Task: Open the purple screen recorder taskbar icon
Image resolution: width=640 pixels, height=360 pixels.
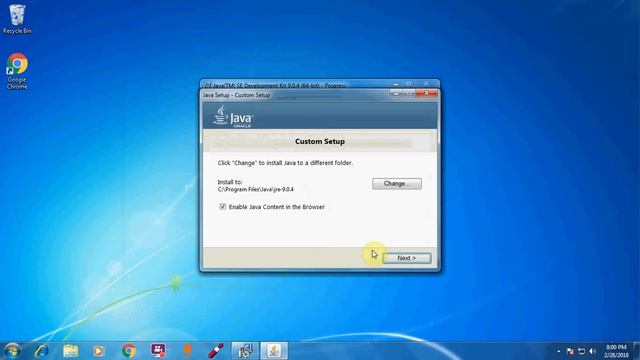Action: 158,351
